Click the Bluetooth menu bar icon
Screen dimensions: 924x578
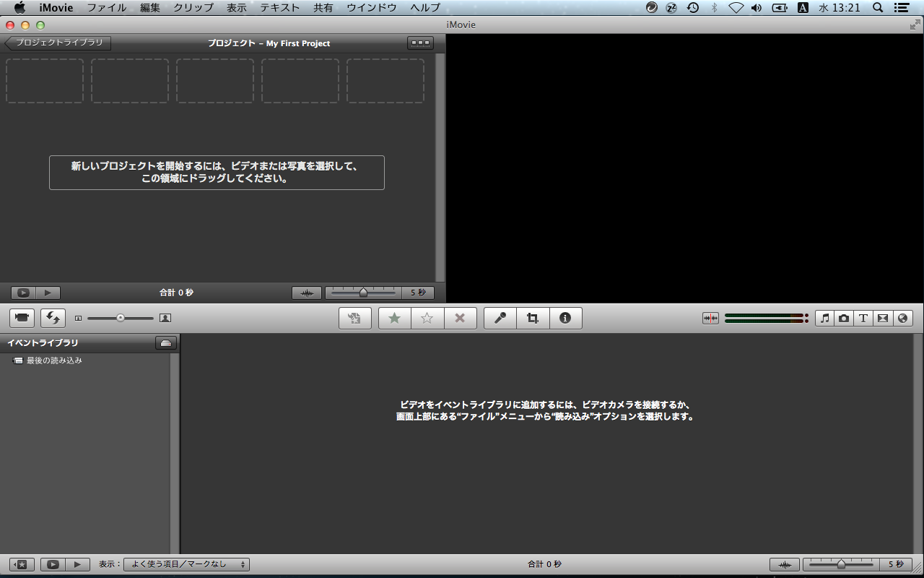(x=715, y=8)
